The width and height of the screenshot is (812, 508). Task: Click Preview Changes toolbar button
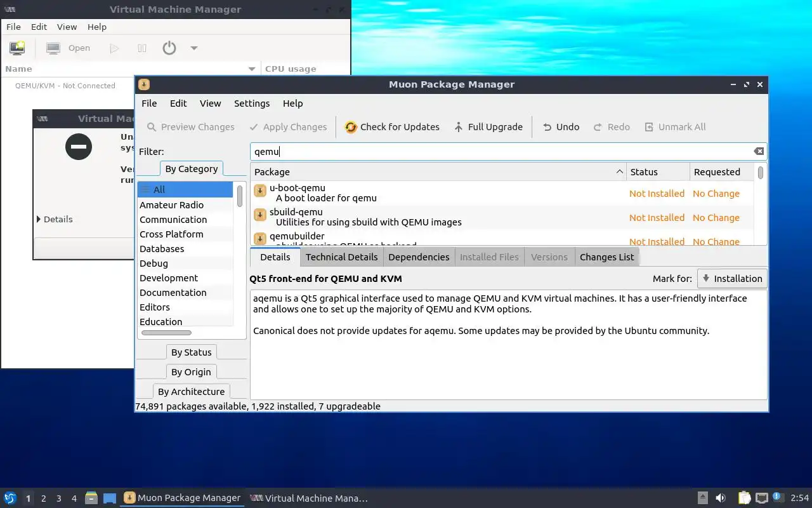[x=190, y=127]
